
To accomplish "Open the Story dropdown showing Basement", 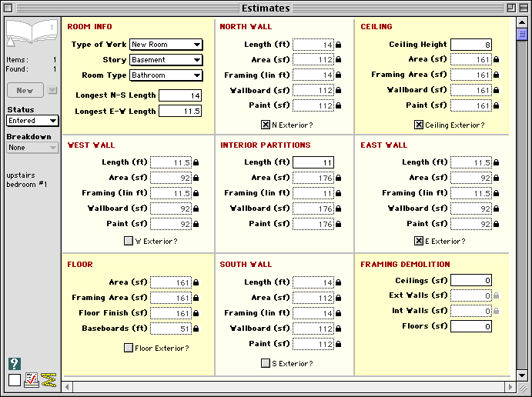I will pos(166,60).
